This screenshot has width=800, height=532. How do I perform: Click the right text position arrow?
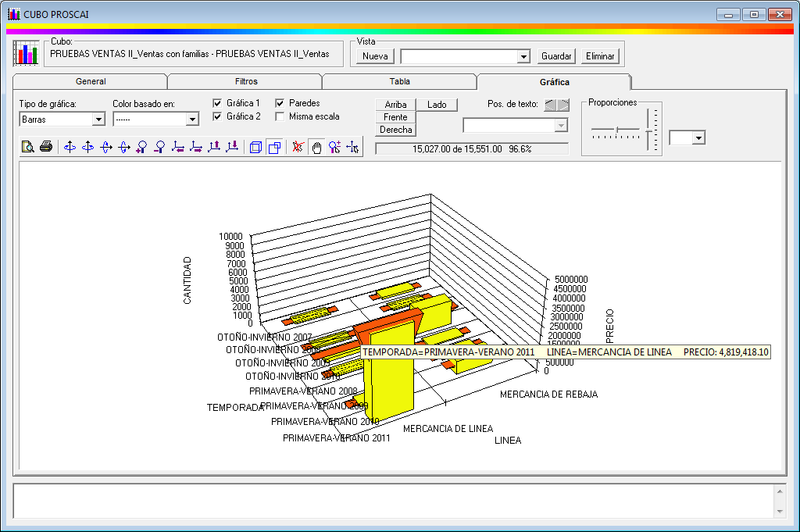(563, 105)
